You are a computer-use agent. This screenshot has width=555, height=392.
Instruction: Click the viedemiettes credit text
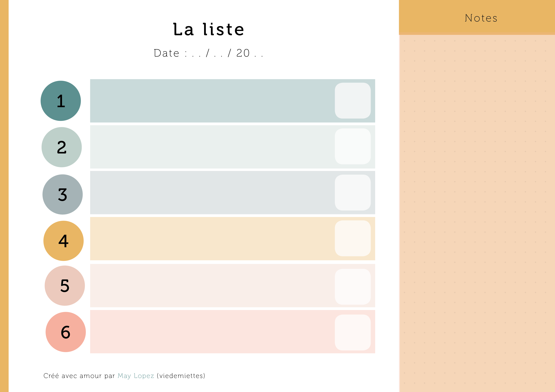coord(181,376)
